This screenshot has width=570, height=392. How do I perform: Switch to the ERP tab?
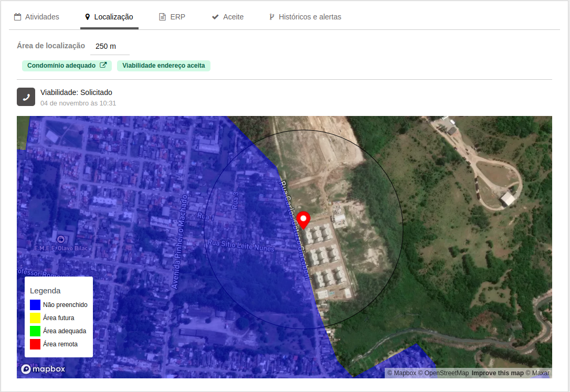(172, 17)
